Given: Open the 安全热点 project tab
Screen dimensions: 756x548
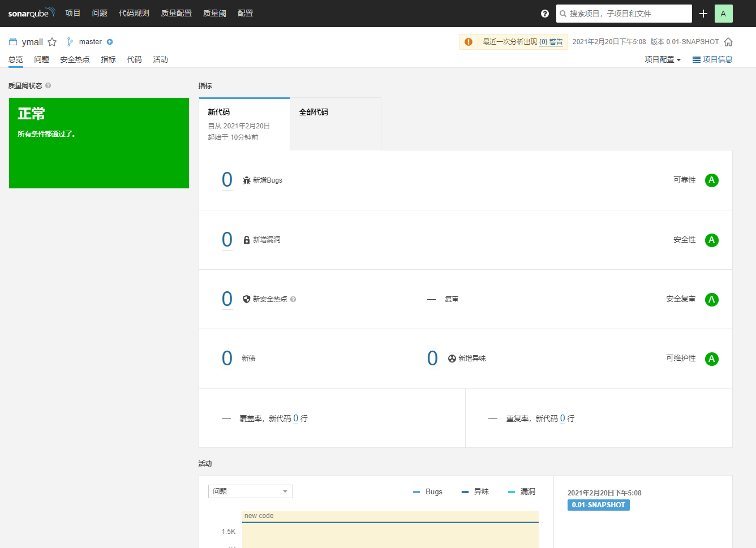Looking at the screenshot, I should [75, 59].
